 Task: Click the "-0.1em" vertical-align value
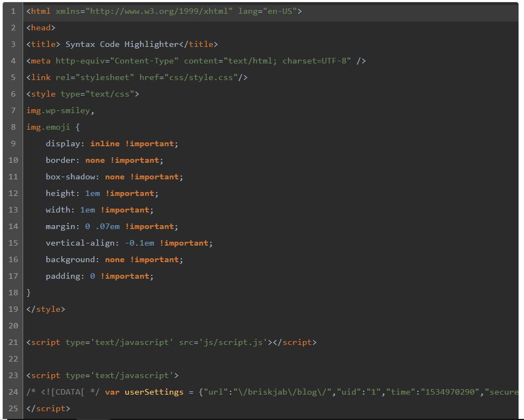click(140, 243)
